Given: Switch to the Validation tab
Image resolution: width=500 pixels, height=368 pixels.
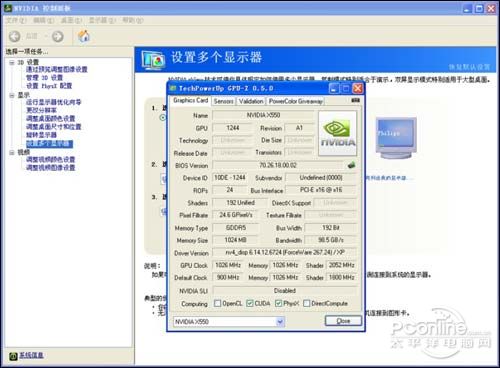Looking at the screenshot, I should coord(251,101).
